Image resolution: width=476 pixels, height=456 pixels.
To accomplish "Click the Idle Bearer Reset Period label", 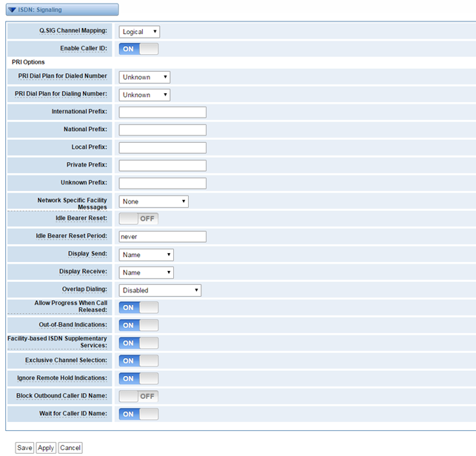I will pyautogui.click(x=71, y=235).
